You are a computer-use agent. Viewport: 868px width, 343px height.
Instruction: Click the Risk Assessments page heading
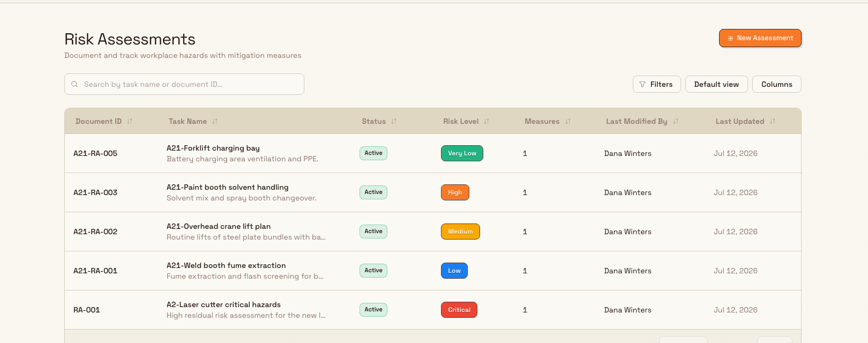coord(130,39)
